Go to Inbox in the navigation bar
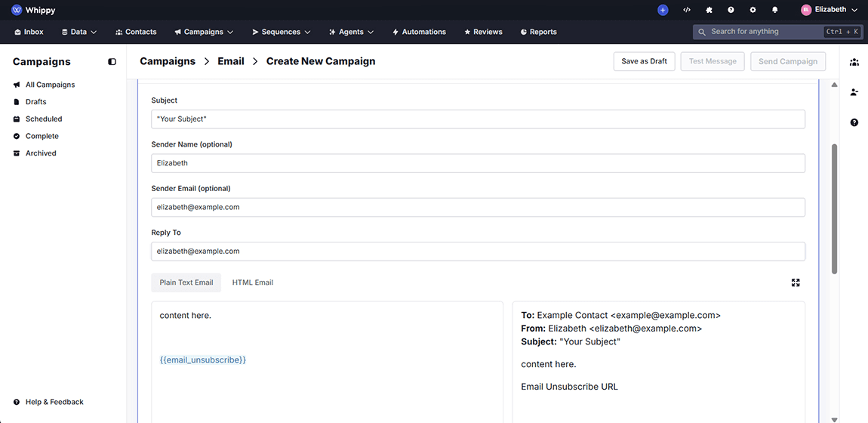The image size is (868, 423). pos(29,32)
